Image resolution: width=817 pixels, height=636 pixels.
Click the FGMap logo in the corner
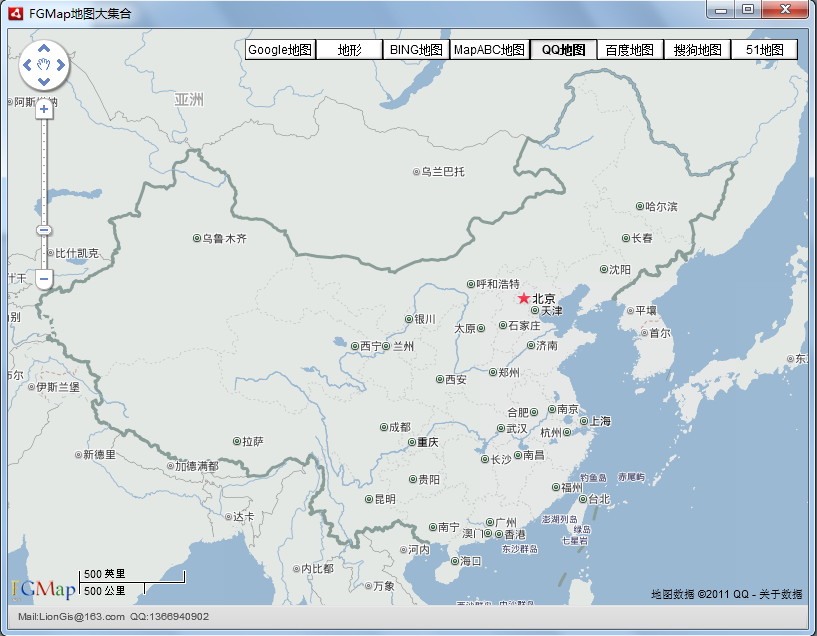pyautogui.click(x=44, y=589)
